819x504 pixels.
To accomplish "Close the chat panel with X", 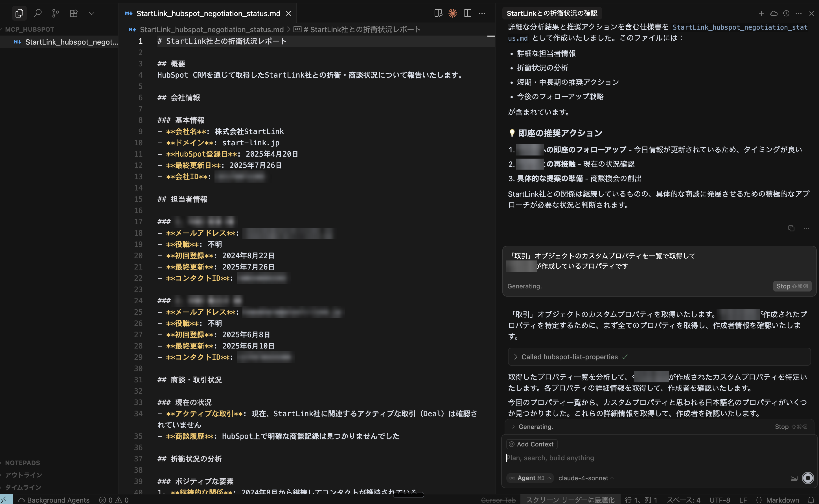I will pyautogui.click(x=812, y=13).
